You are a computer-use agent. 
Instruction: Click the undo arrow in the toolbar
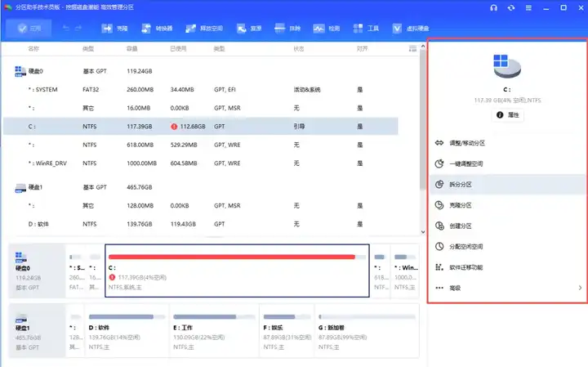pyautogui.click(x=65, y=28)
